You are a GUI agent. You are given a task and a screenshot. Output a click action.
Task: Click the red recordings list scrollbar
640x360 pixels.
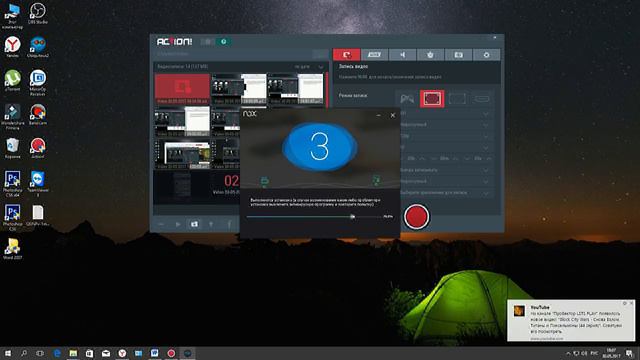(327, 90)
